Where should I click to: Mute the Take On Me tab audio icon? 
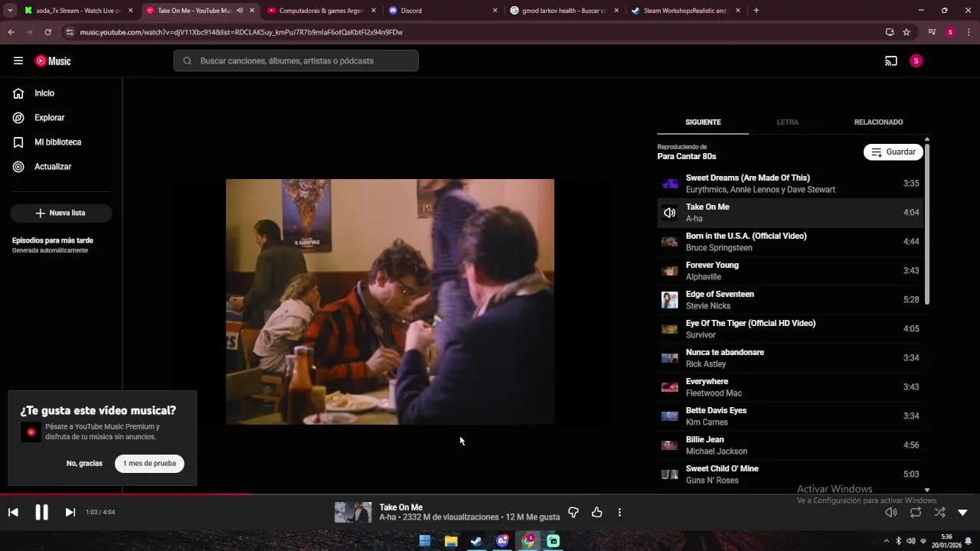(240, 11)
